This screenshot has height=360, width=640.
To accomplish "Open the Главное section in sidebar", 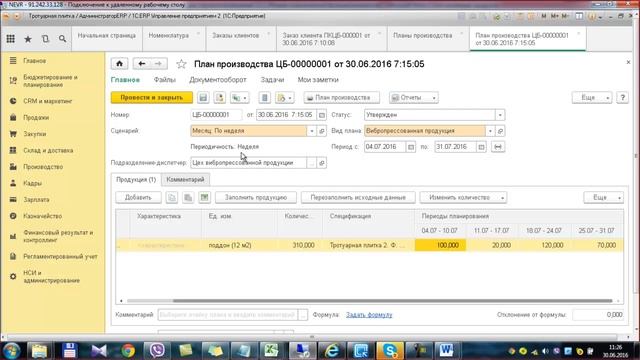I will (x=34, y=61).
